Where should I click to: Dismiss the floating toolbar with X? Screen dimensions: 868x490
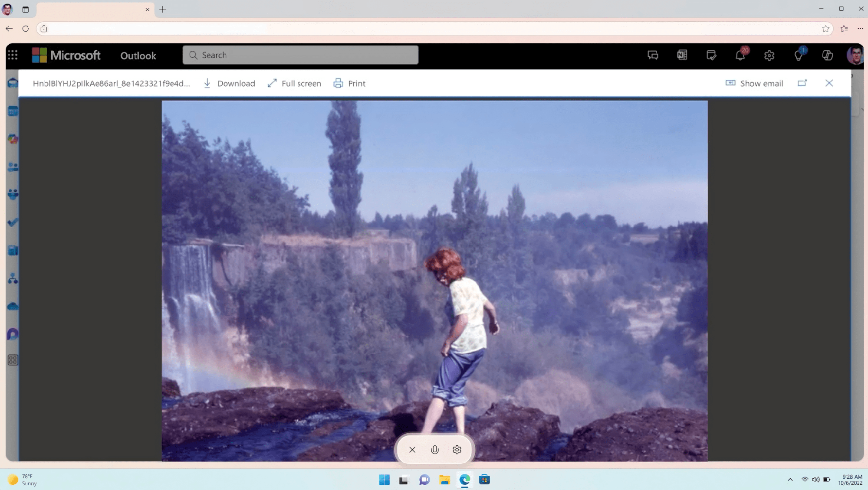point(412,450)
